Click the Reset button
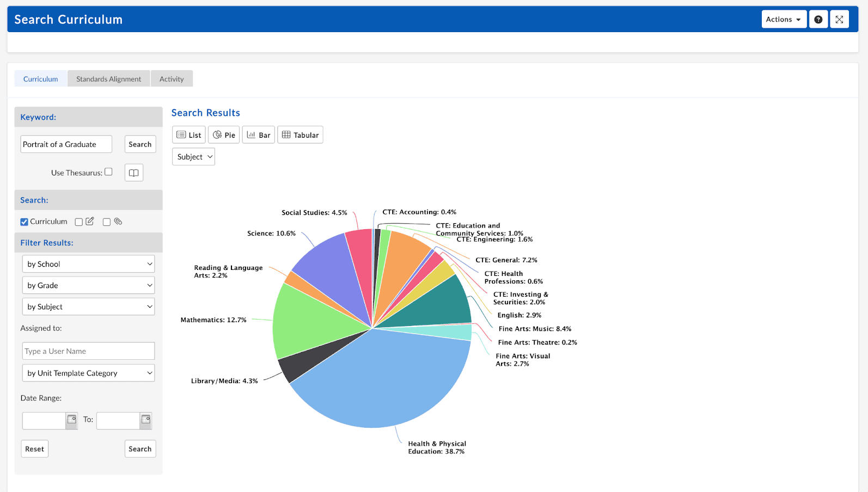Screen dimensions: 868x492 point(34,449)
